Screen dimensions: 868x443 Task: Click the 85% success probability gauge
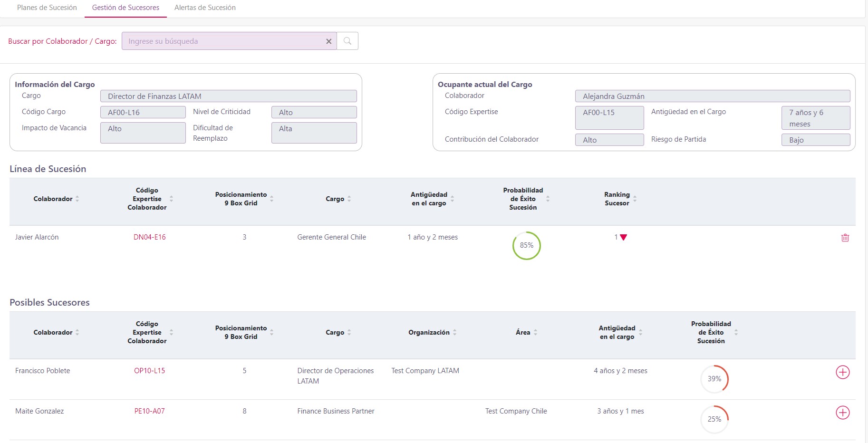(x=526, y=245)
